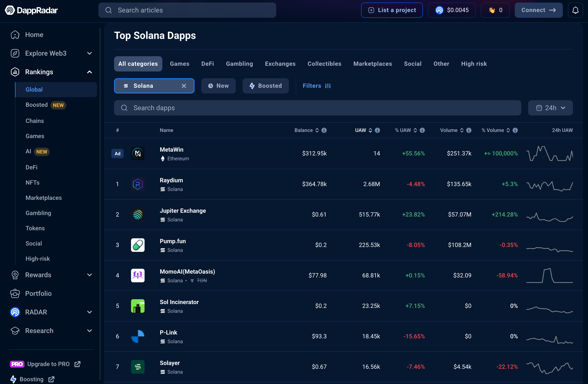
Task: Select the Gambling category tab
Action: (x=239, y=64)
